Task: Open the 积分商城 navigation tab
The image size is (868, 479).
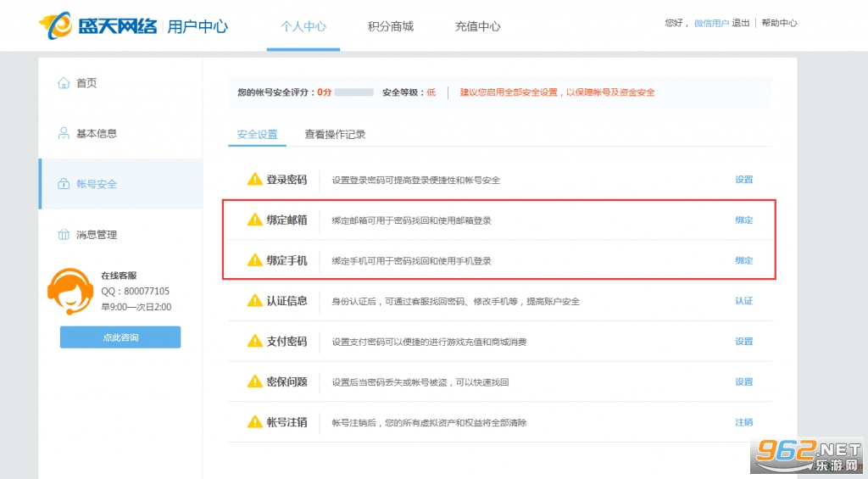Action: click(x=390, y=26)
